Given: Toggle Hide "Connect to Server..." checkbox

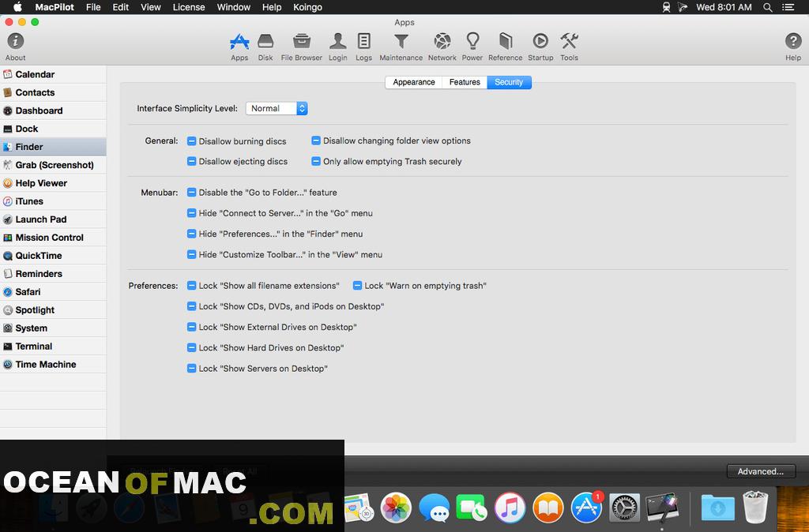Looking at the screenshot, I should pyautogui.click(x=191, y=213).
